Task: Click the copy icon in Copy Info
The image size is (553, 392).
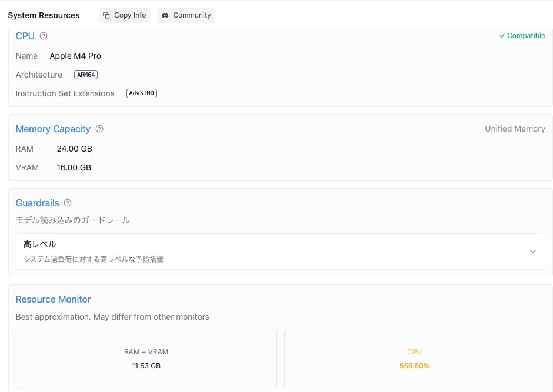Action: [106, 15]
